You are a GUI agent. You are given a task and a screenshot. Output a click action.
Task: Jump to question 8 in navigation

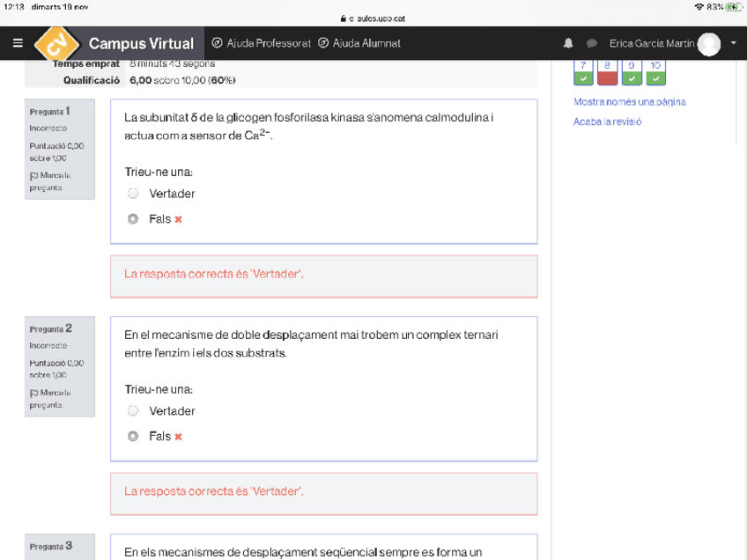tap(608, 72)
